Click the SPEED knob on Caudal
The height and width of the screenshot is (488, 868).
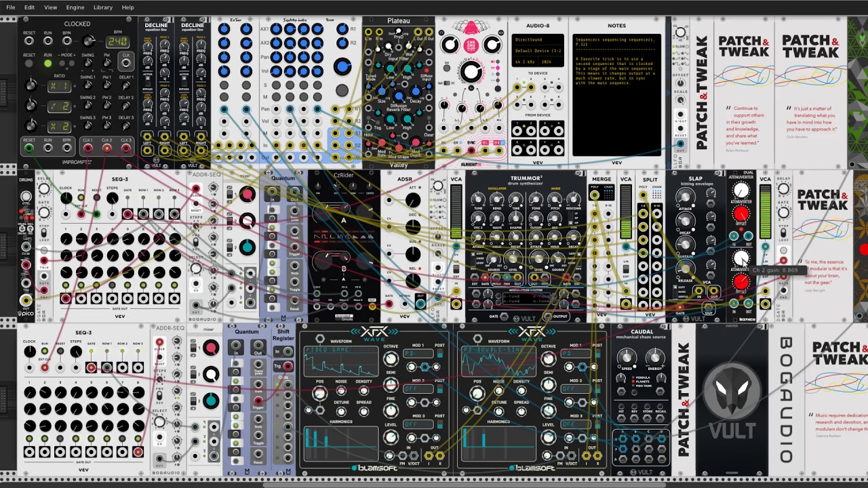tap(627, 357)
